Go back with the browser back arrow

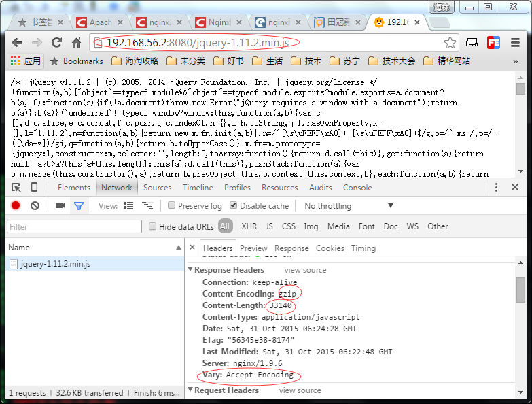(17, 43)
